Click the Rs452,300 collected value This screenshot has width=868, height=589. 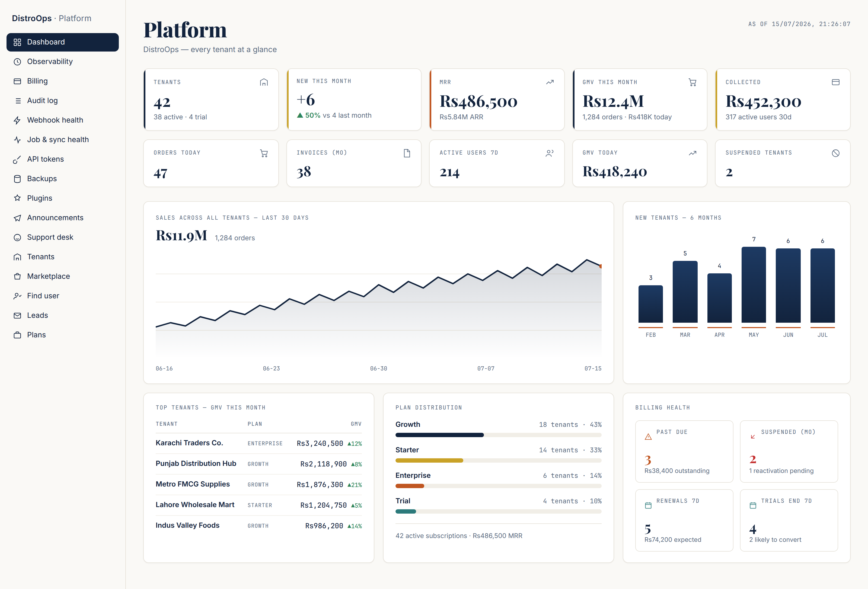(x=763, y=101)
